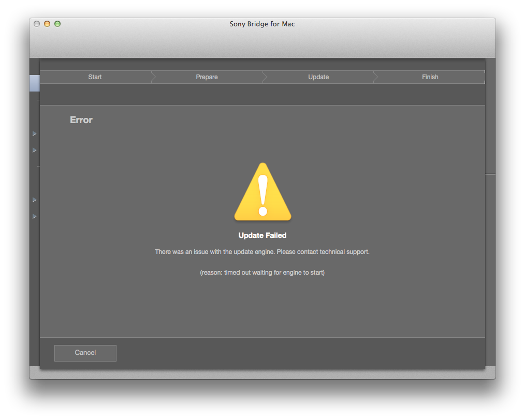The height and width of the screenshot is (420, 525).
Task: Minimize the Sony Bridge window
Action: pos(47,24)
